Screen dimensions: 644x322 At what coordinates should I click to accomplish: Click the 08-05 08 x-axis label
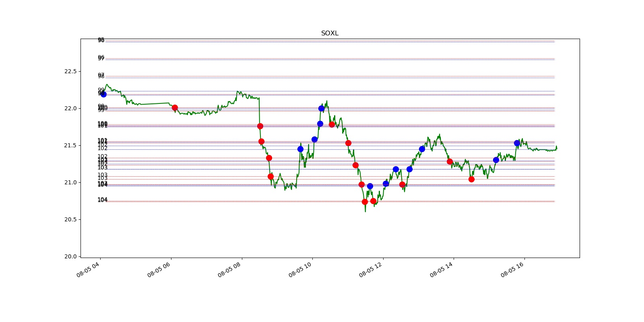(x=229, y=269)
